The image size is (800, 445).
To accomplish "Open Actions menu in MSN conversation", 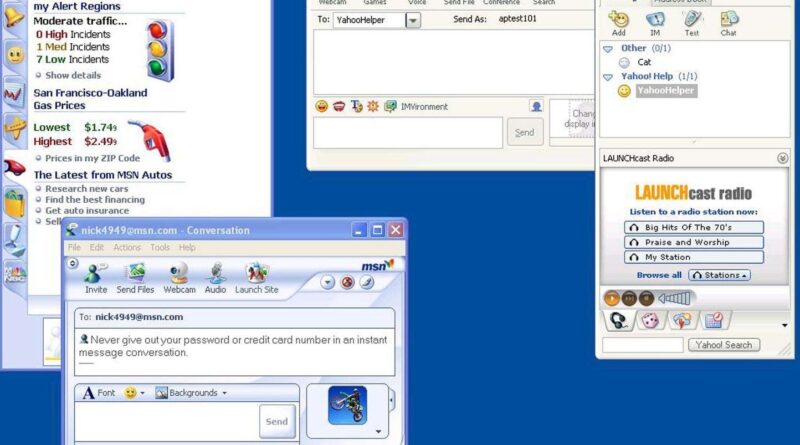I will click(127, 248).
